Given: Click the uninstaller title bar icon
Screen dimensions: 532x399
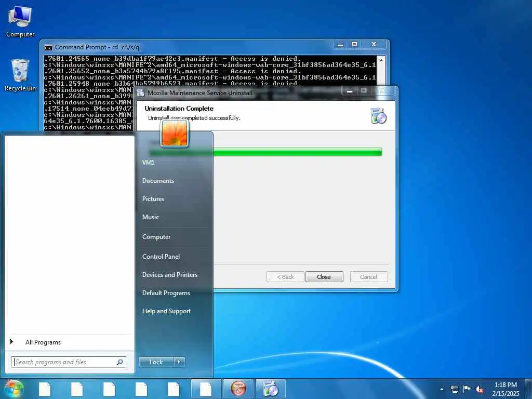Looking at the screenshot, I should pos(141,92).
